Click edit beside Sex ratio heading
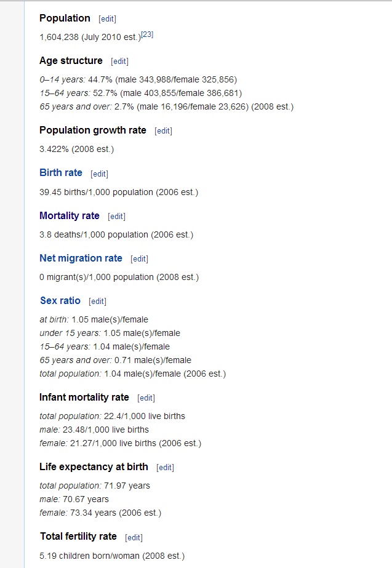Image resolution: width=392 pixels, height=568 pixels. [97, 302]
